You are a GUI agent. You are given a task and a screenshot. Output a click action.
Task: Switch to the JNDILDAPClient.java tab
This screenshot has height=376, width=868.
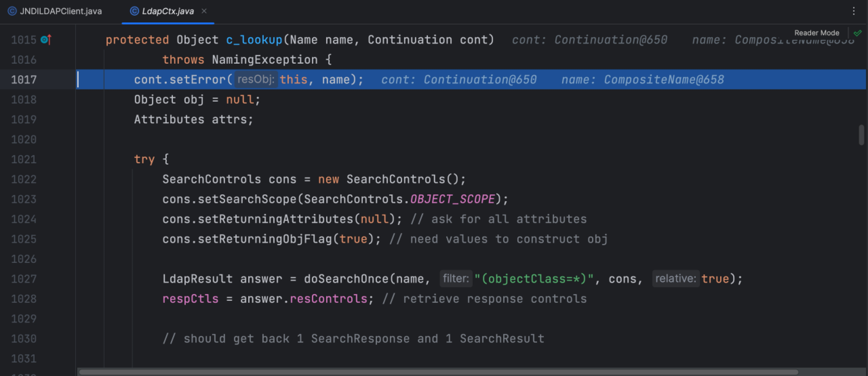(55, 11)
